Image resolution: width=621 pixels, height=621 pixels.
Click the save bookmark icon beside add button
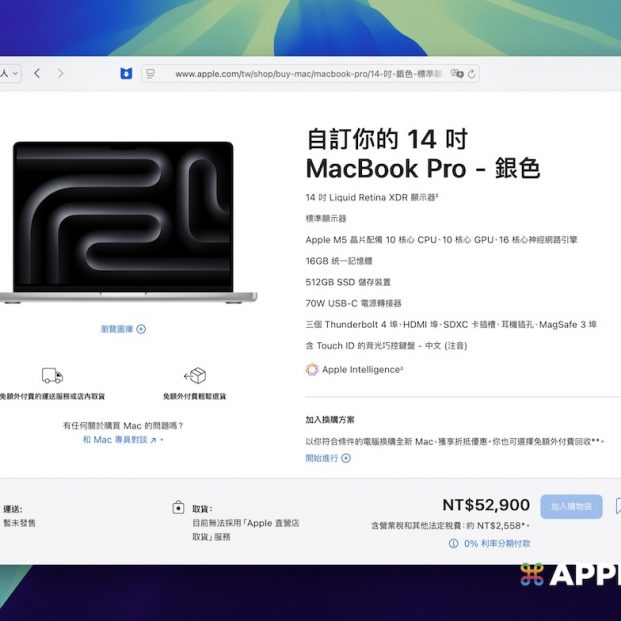(617, 506)
